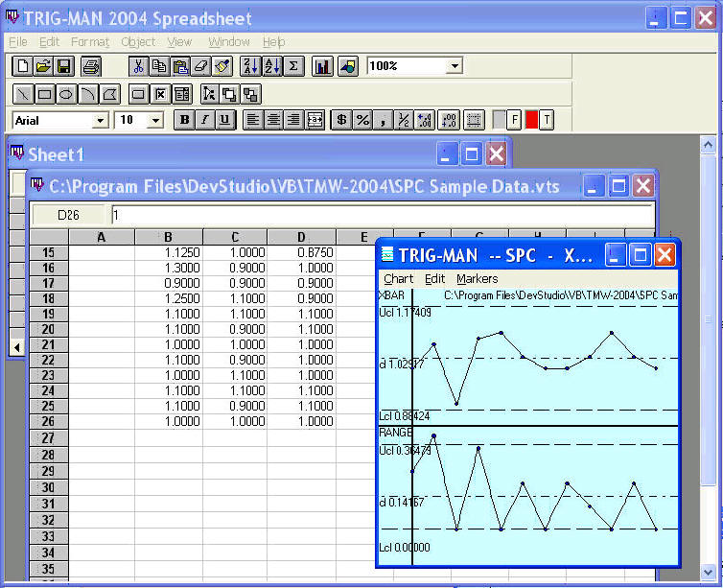Pick the red text color swatch
This screenshot has width=723, height=588.
(x=531, y=120)
